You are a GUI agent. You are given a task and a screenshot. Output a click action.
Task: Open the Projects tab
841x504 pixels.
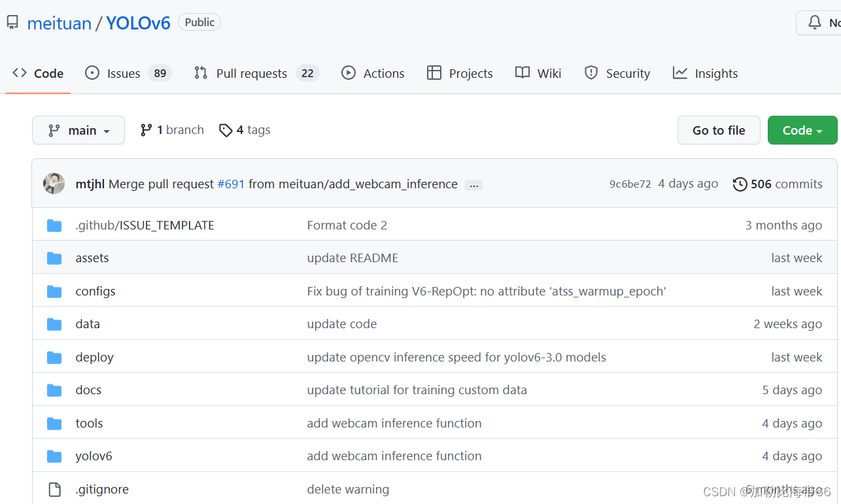(x=460, y=73)
